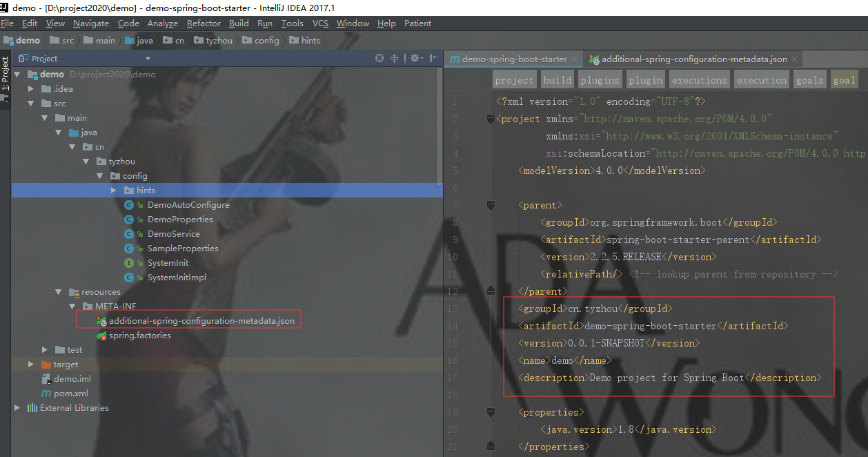Collapse the src folder arrow
This screenshot has height=457, width=868.
pyautogui.click(x=31, y=104)
